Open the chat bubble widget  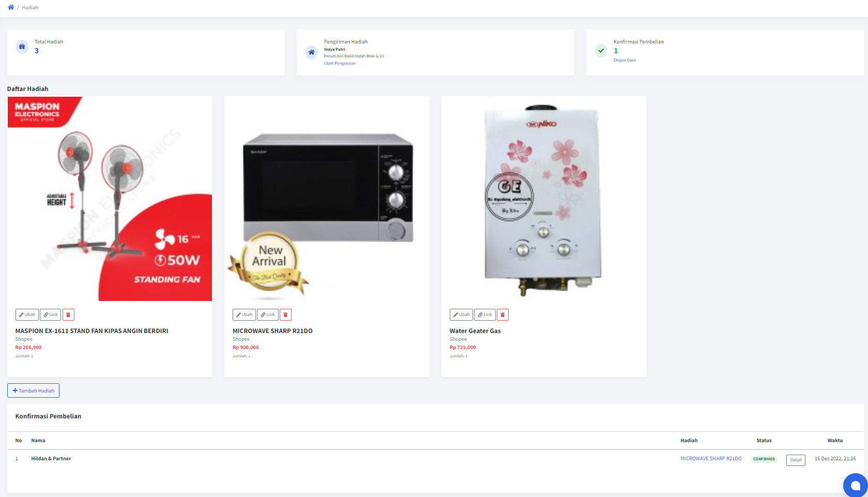pos(856,485)
